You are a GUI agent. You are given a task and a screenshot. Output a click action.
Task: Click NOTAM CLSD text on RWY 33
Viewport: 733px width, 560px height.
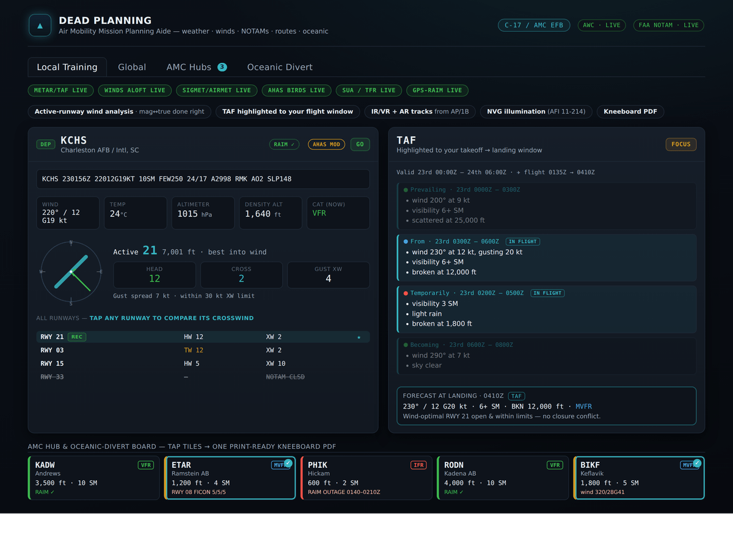(x=285, y=377)
